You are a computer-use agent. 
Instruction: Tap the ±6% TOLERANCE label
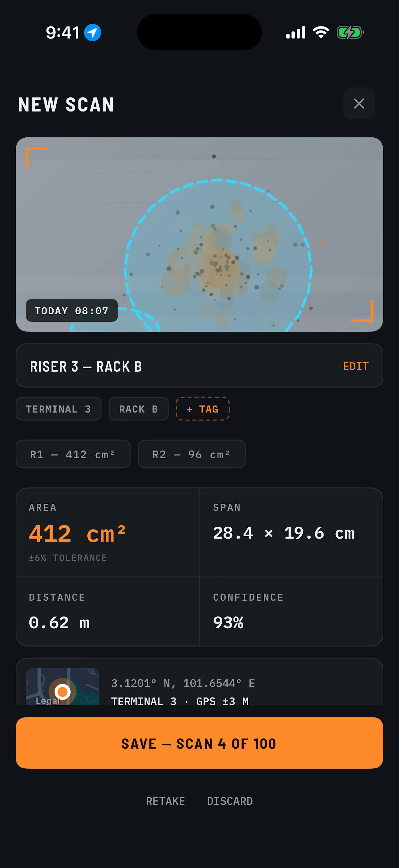tap(68, 558)
